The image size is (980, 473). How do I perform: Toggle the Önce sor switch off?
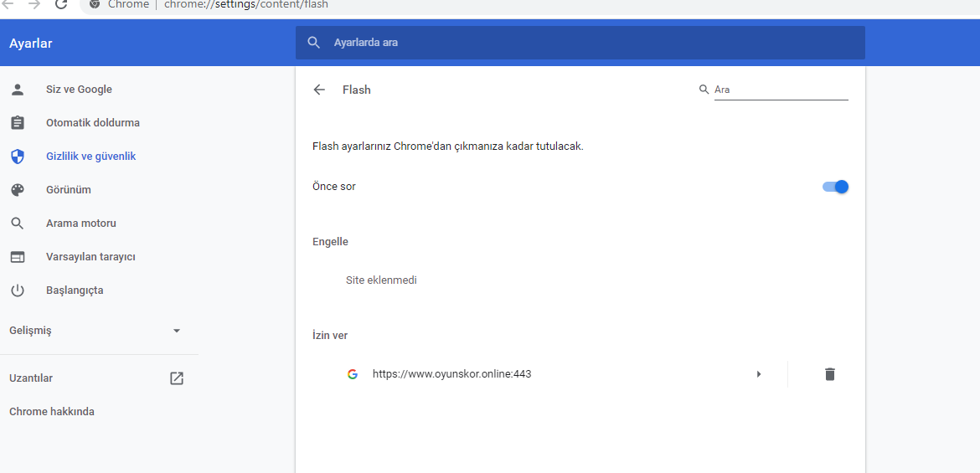coord(836,186)
